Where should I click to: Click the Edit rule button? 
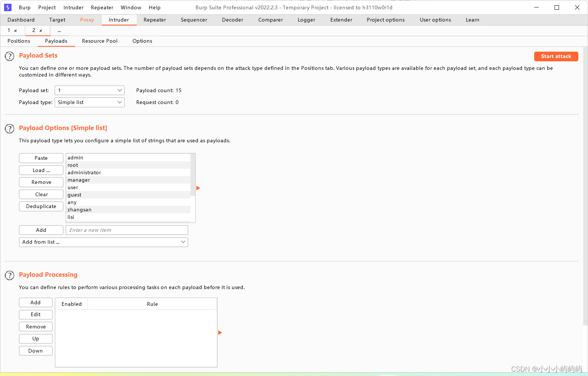pos(36,315)
